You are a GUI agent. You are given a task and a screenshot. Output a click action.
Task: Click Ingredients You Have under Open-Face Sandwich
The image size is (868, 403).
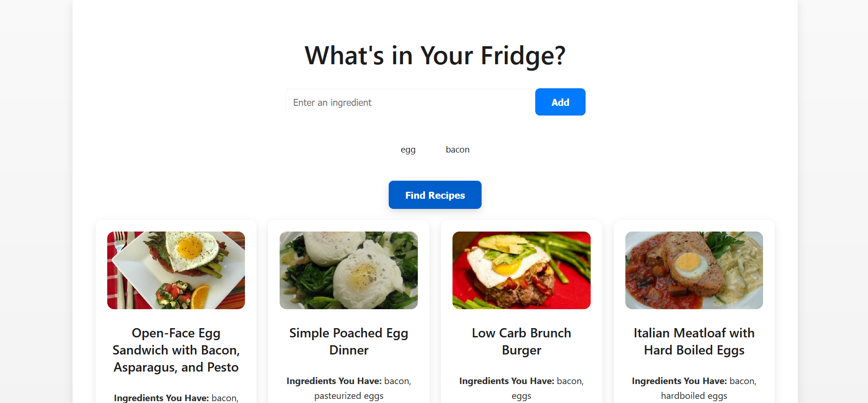click(161, 398)
